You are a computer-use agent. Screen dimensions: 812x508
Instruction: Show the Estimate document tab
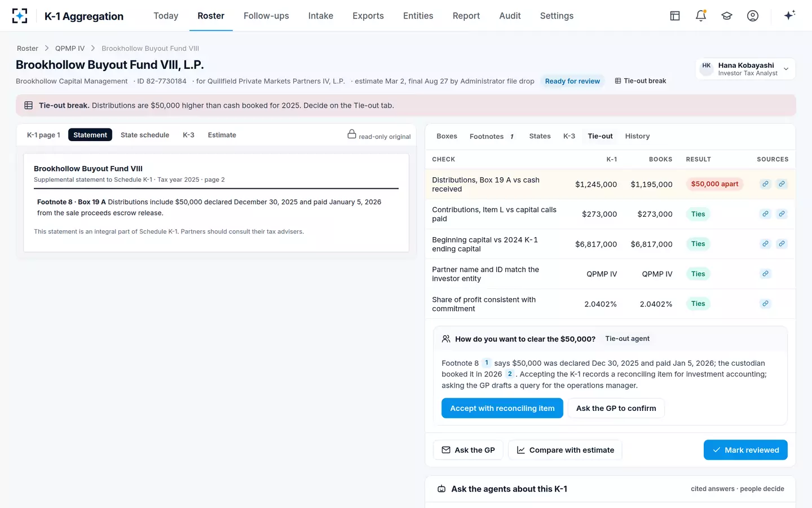coord(222,135)
